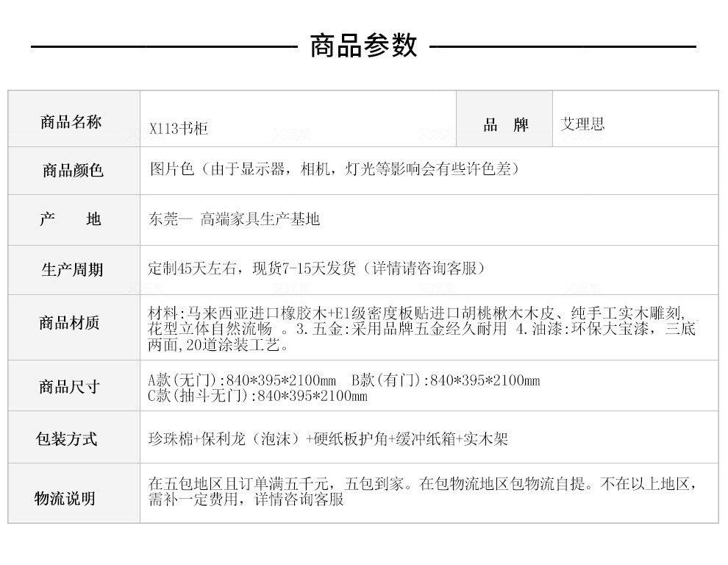Screen dimensions: 728x565
Task: Select the 包装方式 label cell
Action: [74, 437]
